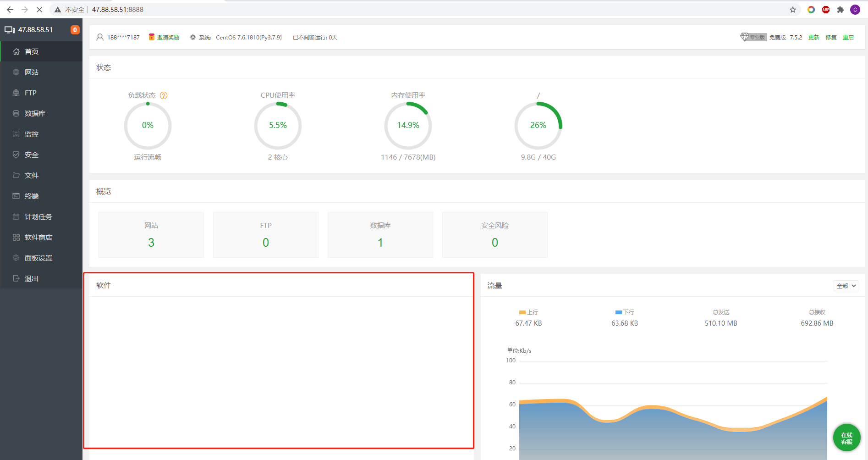Viewport: 868px width, 460px height.
Task: Click the 免费版 7.5.2 version text
Action: pos(786,37)
